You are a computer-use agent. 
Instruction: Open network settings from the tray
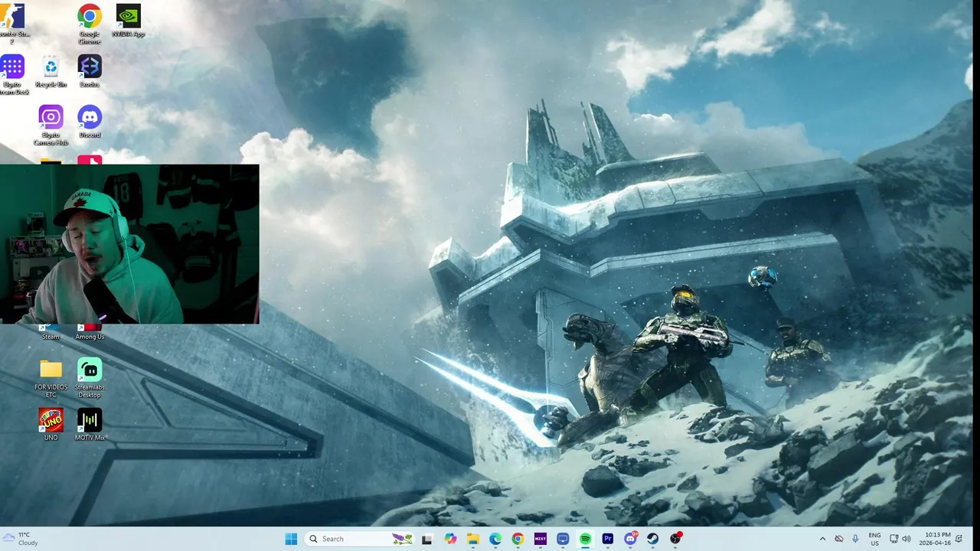pyautogui.click(x=894, y=539)
